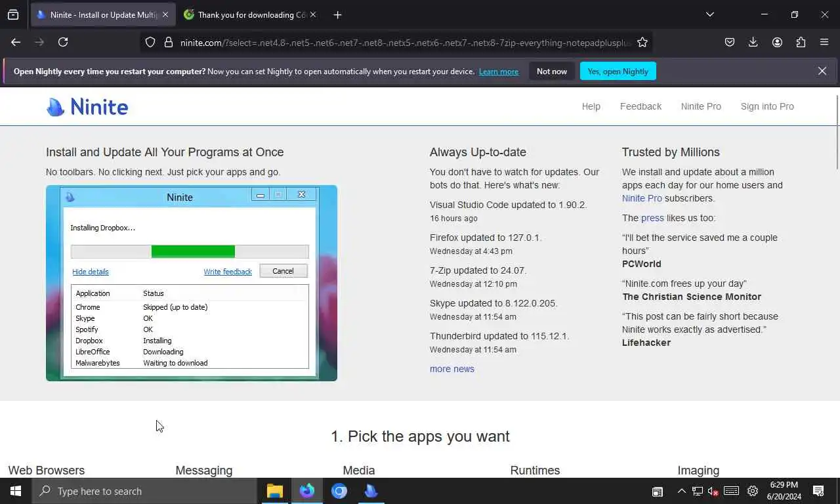Open the tracking protection shield icon
The image size is (840, 504).
pos(150,42)
